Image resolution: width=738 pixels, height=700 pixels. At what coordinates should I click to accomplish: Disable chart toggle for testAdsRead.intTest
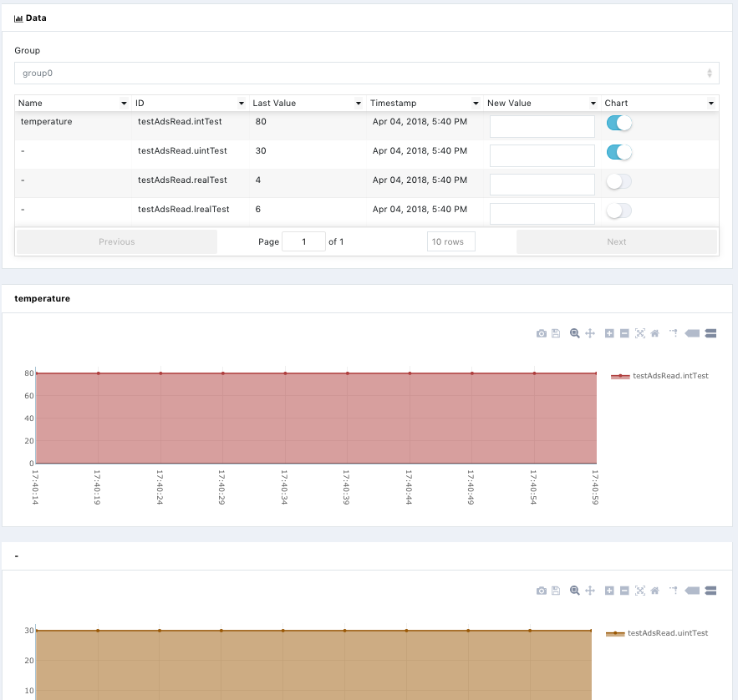coord(618,124)
